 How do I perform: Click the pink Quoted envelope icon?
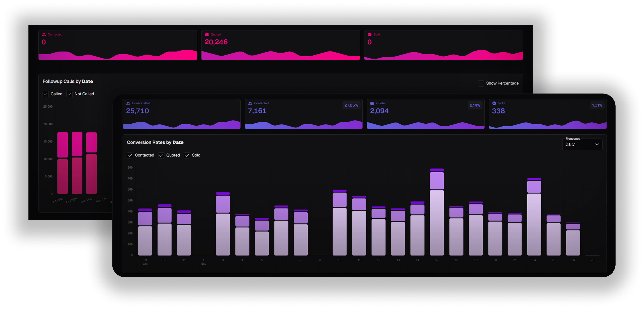tap(207, 34)
